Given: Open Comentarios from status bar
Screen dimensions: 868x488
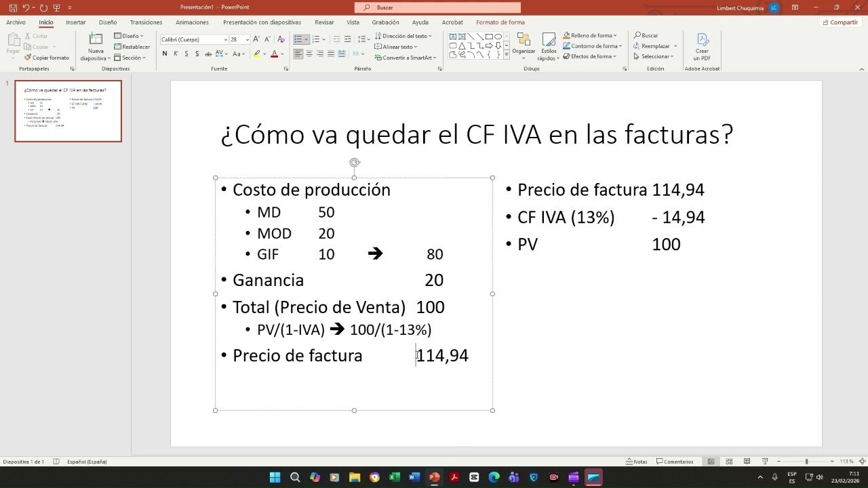Looking at the screenshot, I should (675, 462).
